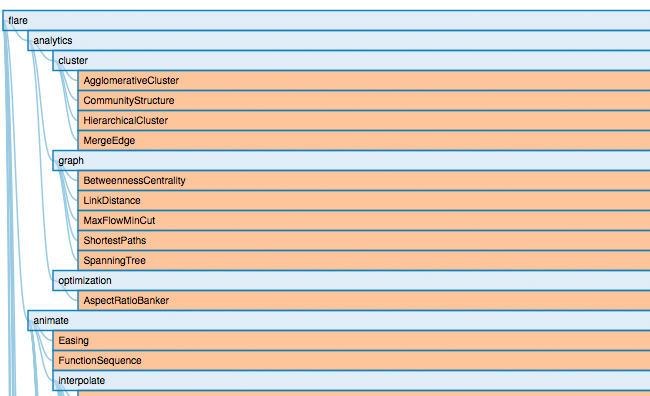650x396 pixels.
Task: Collapse the analytics node
Action: pos(339,41)
